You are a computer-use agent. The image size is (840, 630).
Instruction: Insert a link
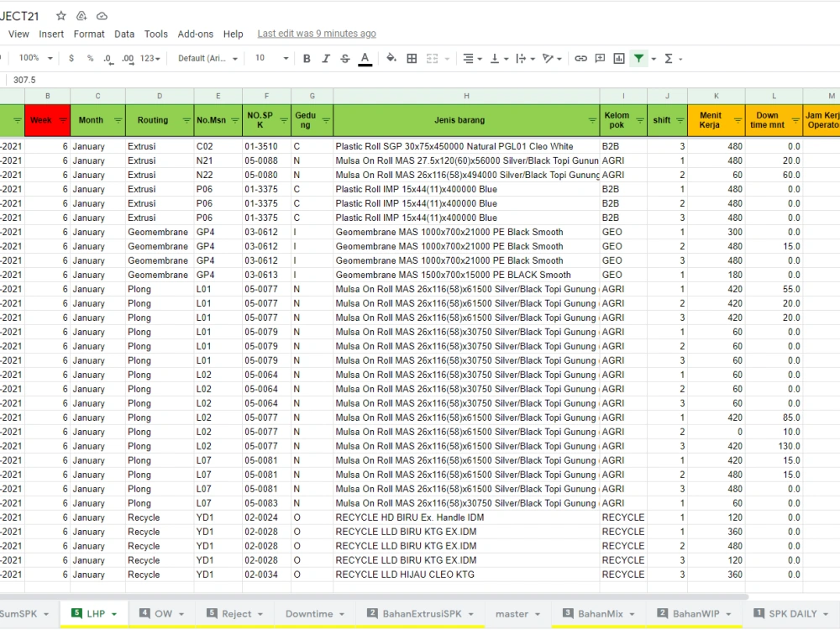[581, 58]
